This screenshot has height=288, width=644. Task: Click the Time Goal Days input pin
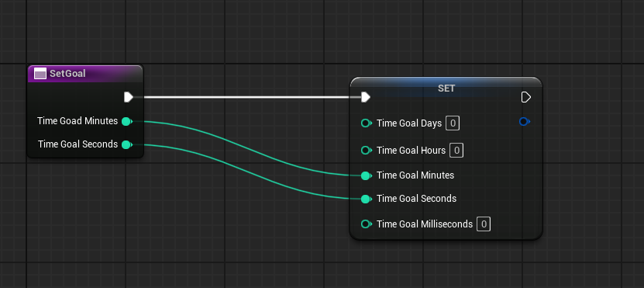pos(366,123)
